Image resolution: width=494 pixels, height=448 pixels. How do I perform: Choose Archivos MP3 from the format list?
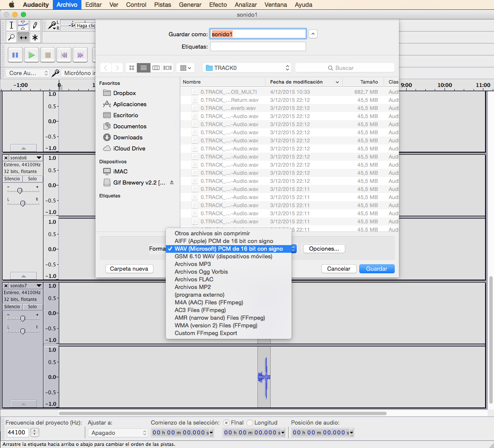pyautogui.click(x=193, y=264)
